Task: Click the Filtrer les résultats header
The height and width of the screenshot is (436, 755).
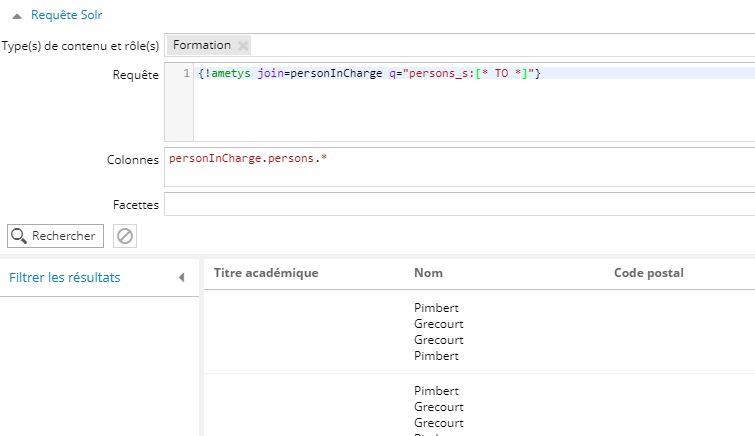Action: tap(65, 278)
